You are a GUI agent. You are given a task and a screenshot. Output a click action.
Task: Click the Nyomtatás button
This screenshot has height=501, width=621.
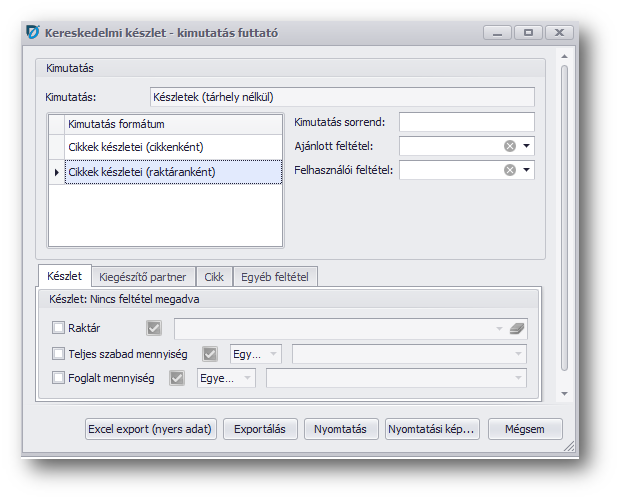click(341, 429)
